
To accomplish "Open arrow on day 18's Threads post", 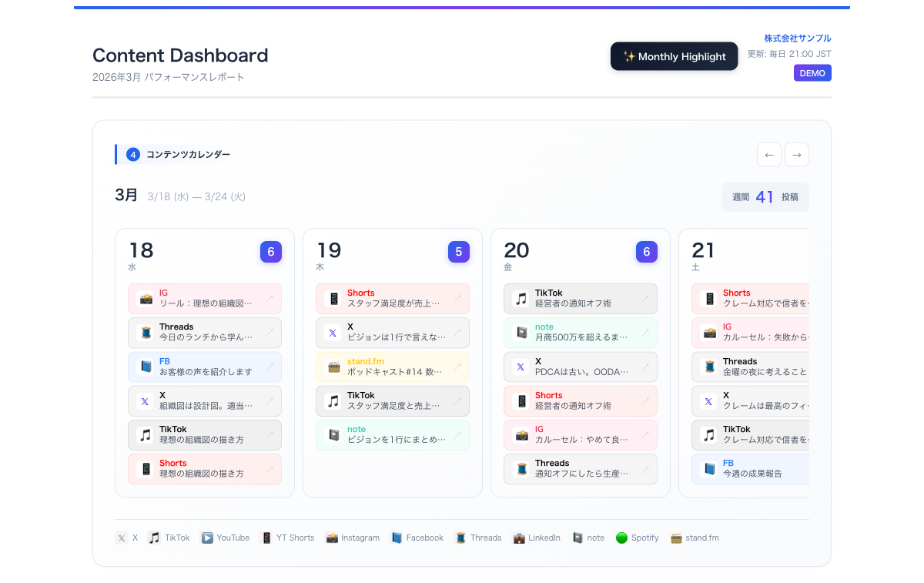I will (269, 333).
